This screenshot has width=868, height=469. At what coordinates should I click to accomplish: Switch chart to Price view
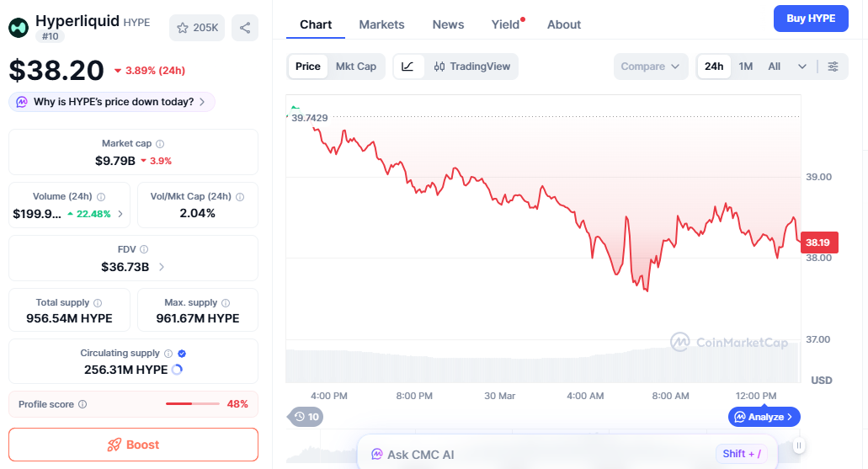308,67
